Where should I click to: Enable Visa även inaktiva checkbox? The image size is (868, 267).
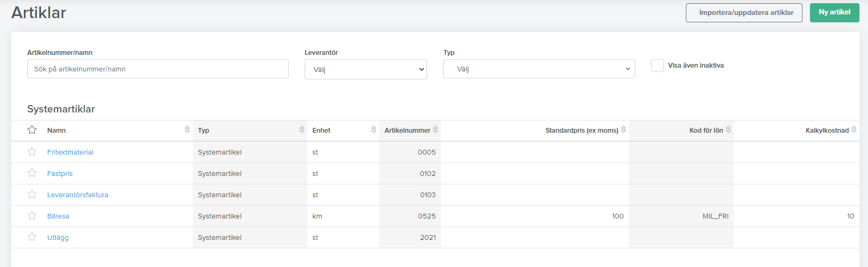coord(658,66)
